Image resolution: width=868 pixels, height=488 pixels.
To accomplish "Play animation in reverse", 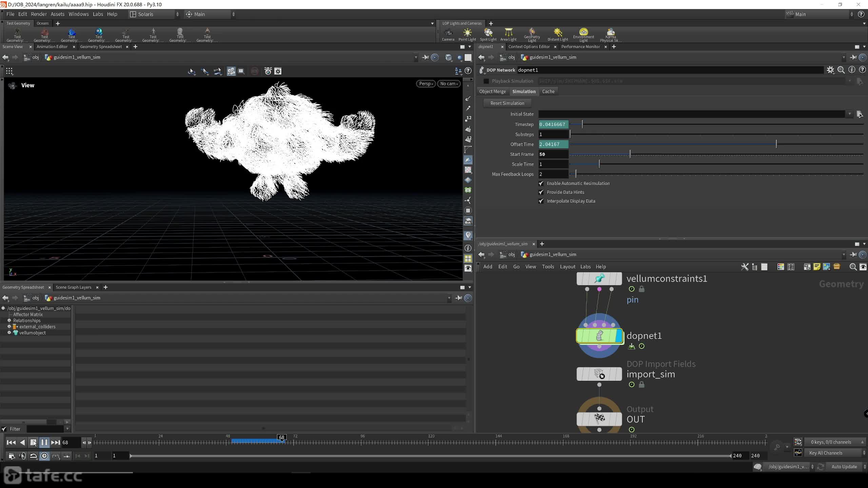I will pos(22,442).
